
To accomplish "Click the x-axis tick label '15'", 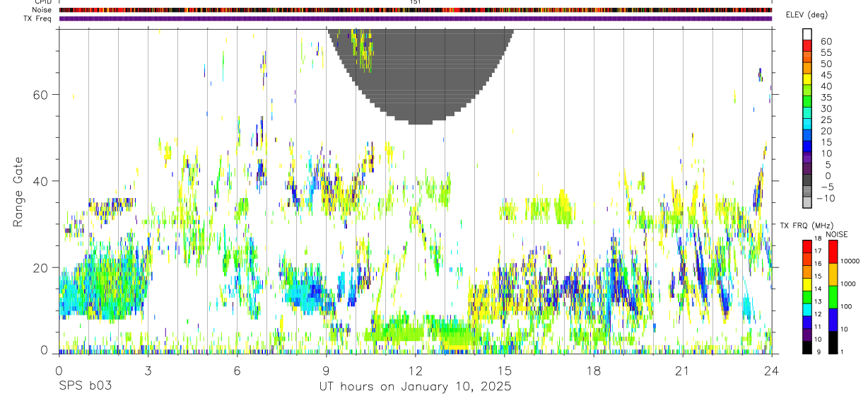I will [x=505, y=371].
